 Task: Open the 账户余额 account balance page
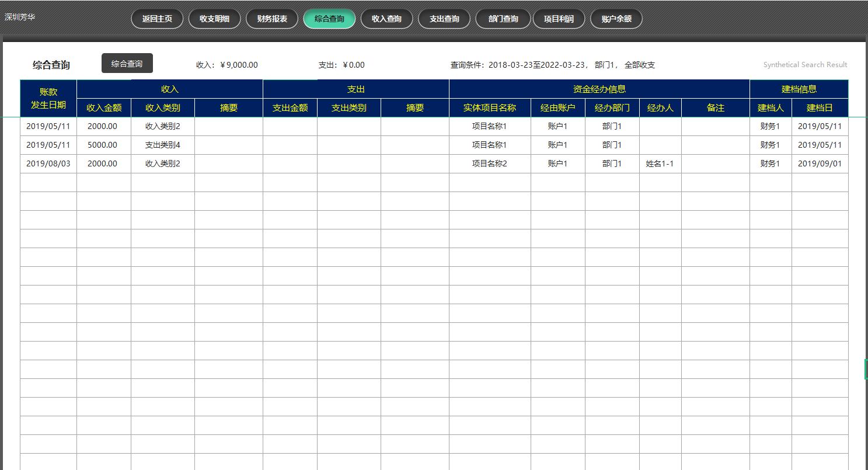pos(616,18)
